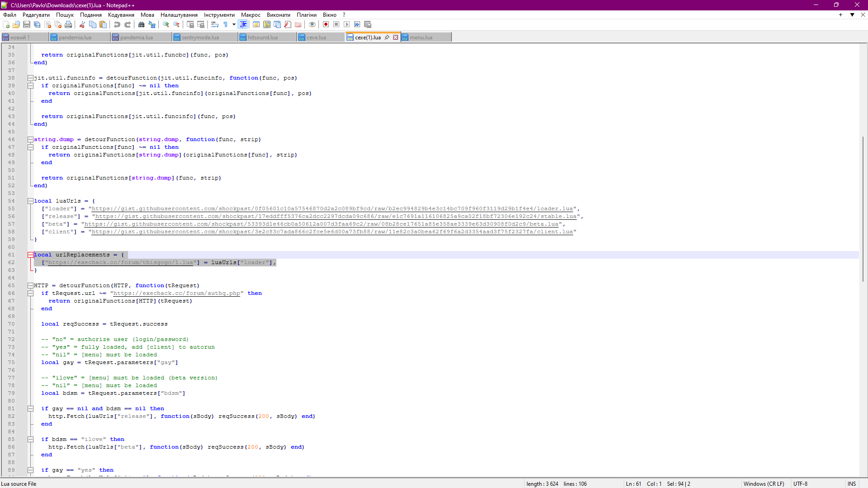Collapse urlReplacements fold at line 61
The width and height of the screenshot is (868, 488).
pyautogui.click(x=30, y=255)
